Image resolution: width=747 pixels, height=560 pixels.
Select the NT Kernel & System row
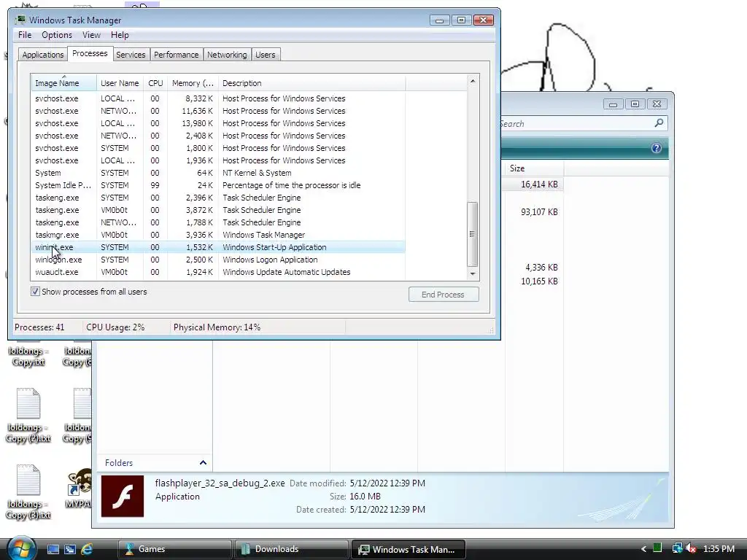(x=218, y=173)
